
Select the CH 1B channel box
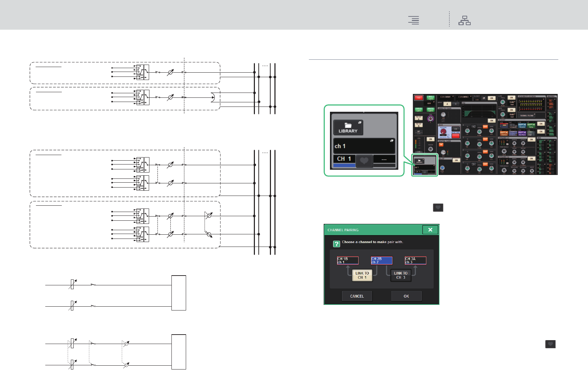pos(348,261)
